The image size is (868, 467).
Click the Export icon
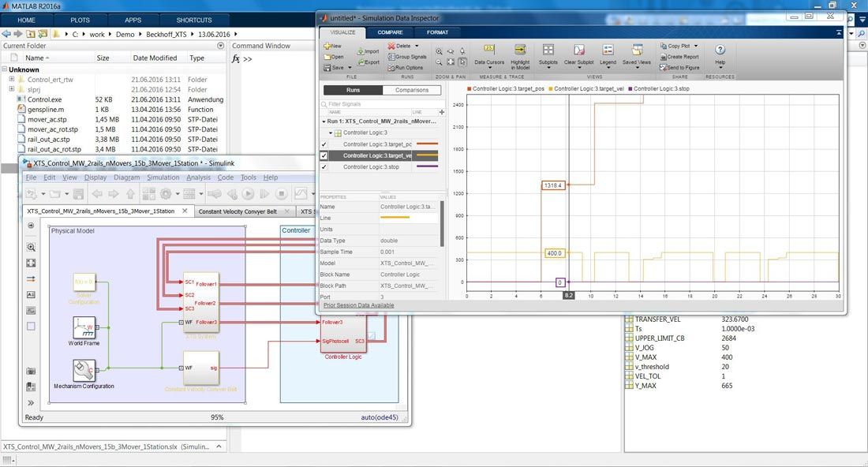click(x=368, y=62)
